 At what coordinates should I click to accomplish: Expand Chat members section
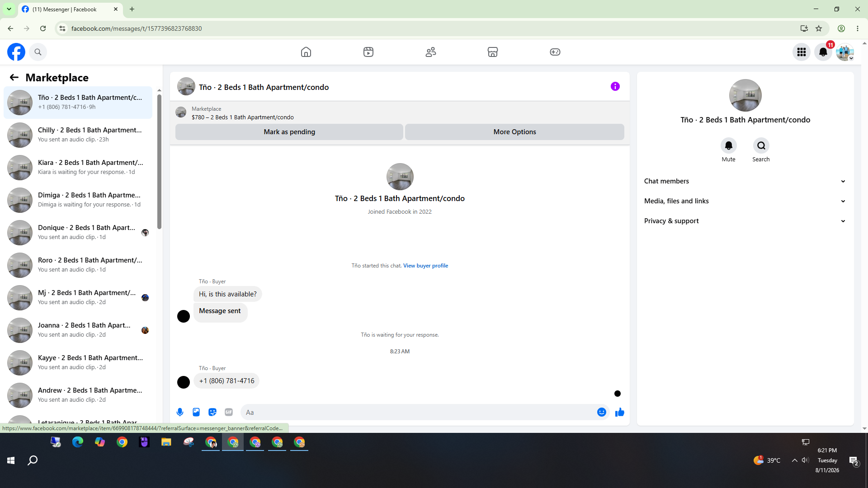(745, 181)
